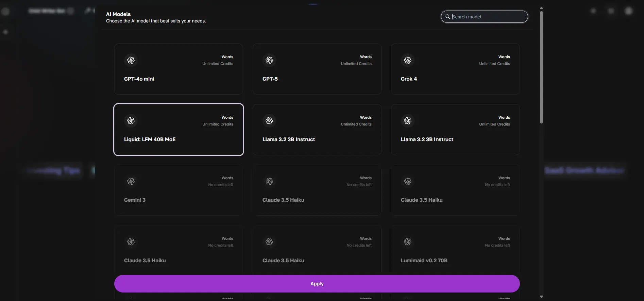Click "Unlimited Credits" in the GPT-5 card
Screen dimensions: 644x301
(x=356, y=64)
